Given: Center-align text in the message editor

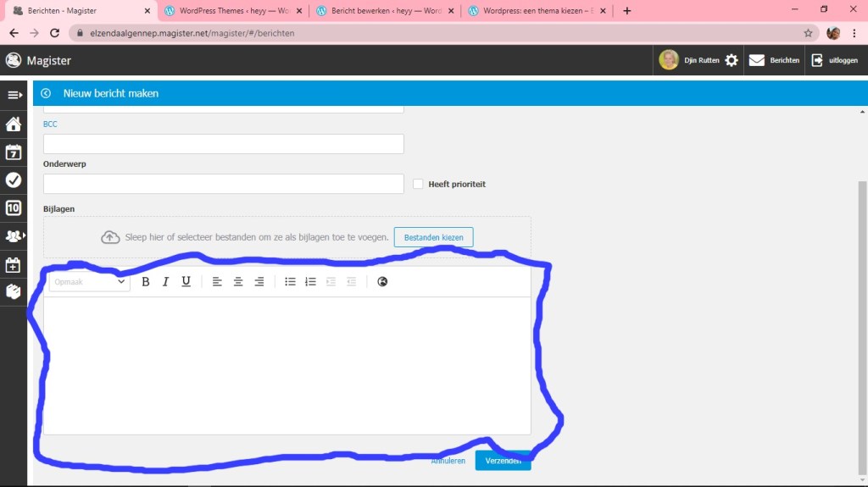Looking at the screenshot, I should click(x=238, y=282).
